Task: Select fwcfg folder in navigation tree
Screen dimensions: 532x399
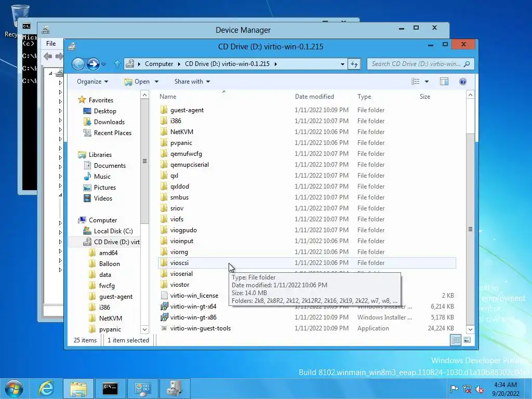Action: tap(107, 286)
